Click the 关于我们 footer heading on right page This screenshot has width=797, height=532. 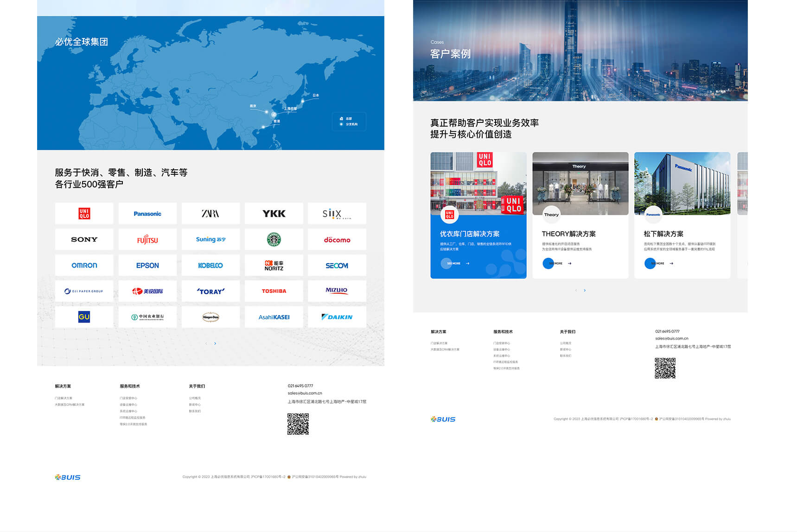click(x=567, y=332)
